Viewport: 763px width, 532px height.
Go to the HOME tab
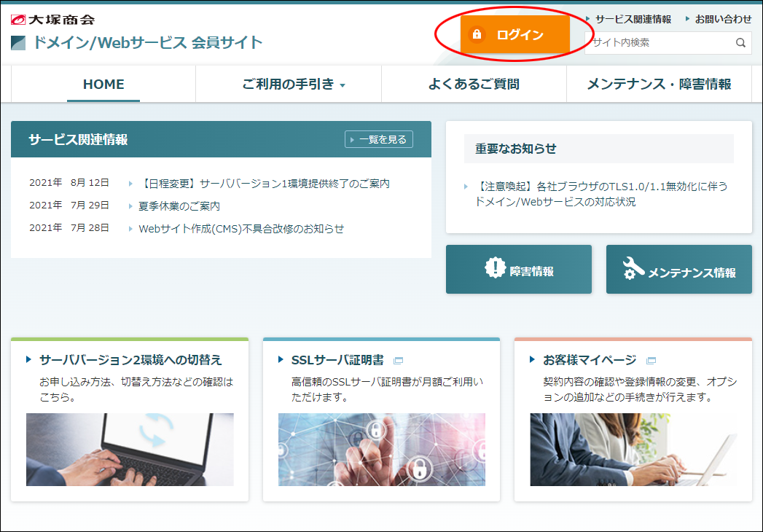click(x=103, y=85)
